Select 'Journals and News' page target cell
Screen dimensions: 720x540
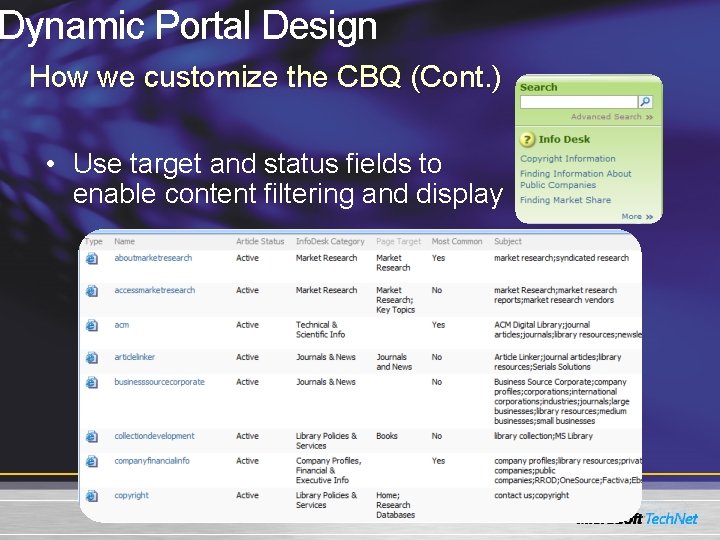394,362
